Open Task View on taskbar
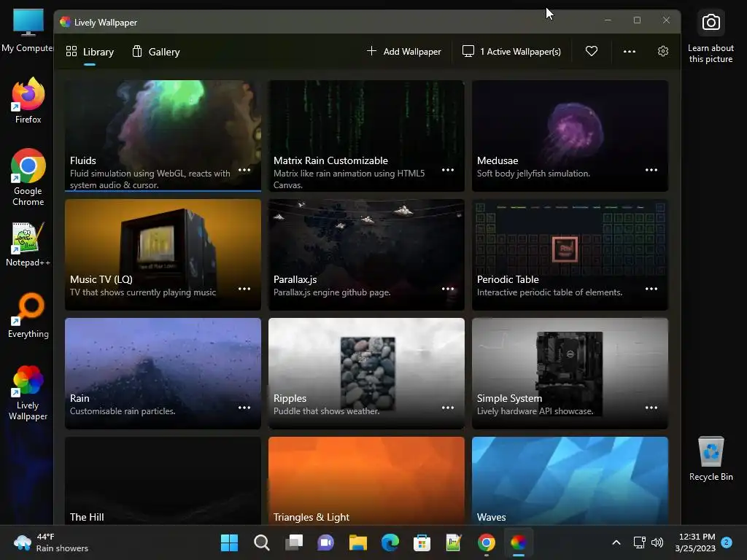747x560 pixels. click(x=293, y=542)
